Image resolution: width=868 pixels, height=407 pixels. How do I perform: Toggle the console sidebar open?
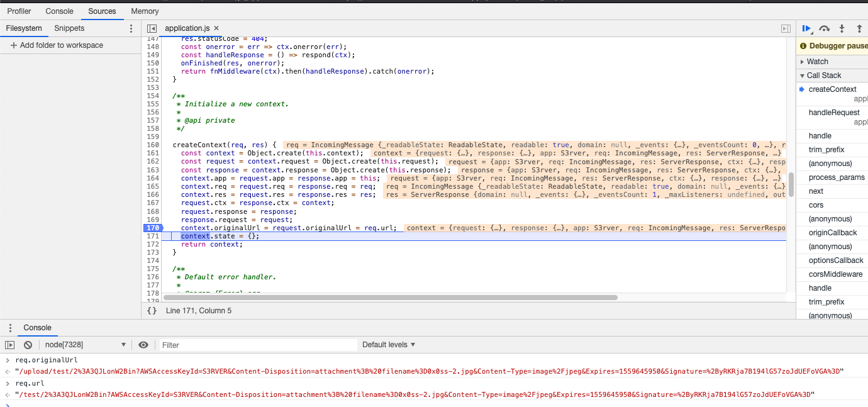[9, 345]
